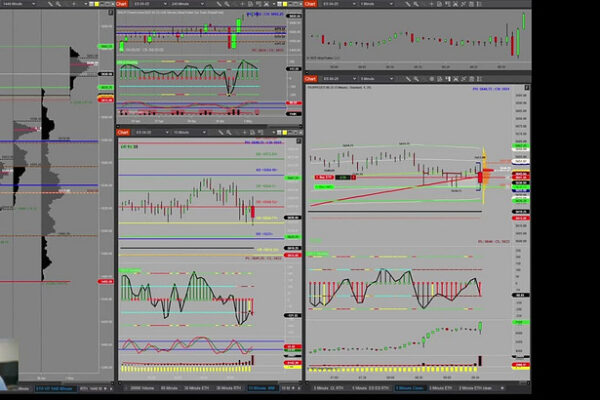Show data box in 5 Minute chart toolbar
Screen dimensions: 600x400
pyautogui.click(x=439, y=78)
